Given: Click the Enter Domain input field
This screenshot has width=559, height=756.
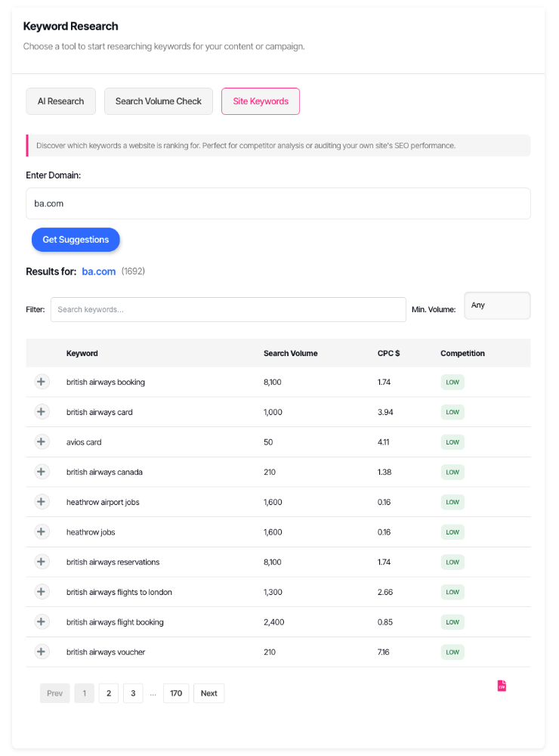Looking at the screenshot, I should pos(278,203).
